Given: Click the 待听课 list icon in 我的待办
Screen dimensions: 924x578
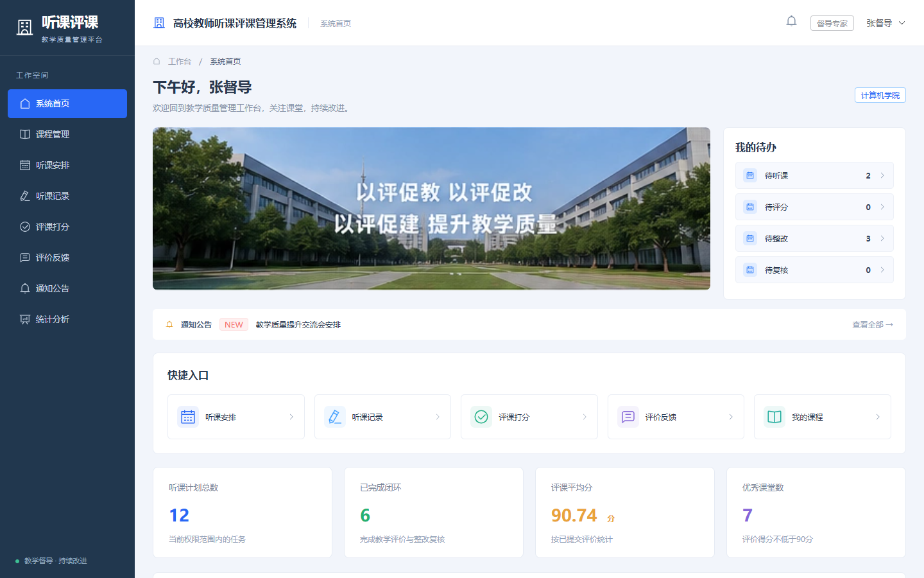Looking at the screenshot, I should coord(750,175).
